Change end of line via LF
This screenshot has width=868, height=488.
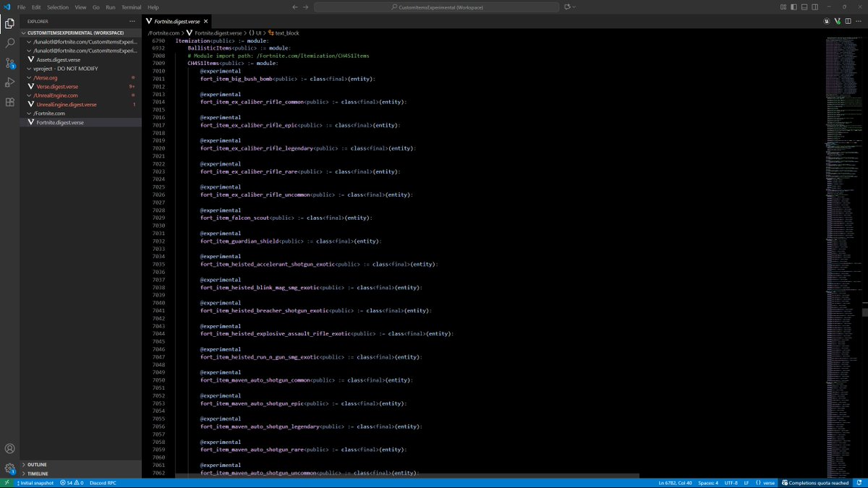click(x=747, y=482)
